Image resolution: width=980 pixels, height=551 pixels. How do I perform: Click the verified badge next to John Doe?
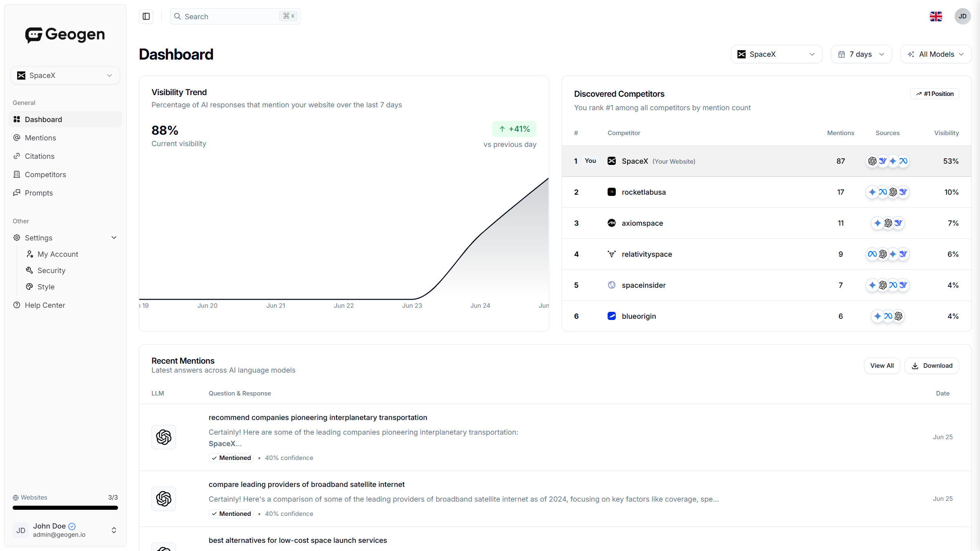pos(72,526)
